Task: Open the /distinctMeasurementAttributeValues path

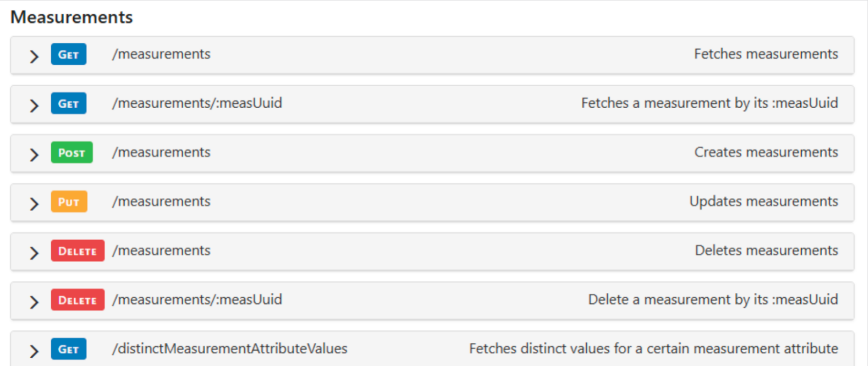Action: pyautogui.click(x=230, y=348)
